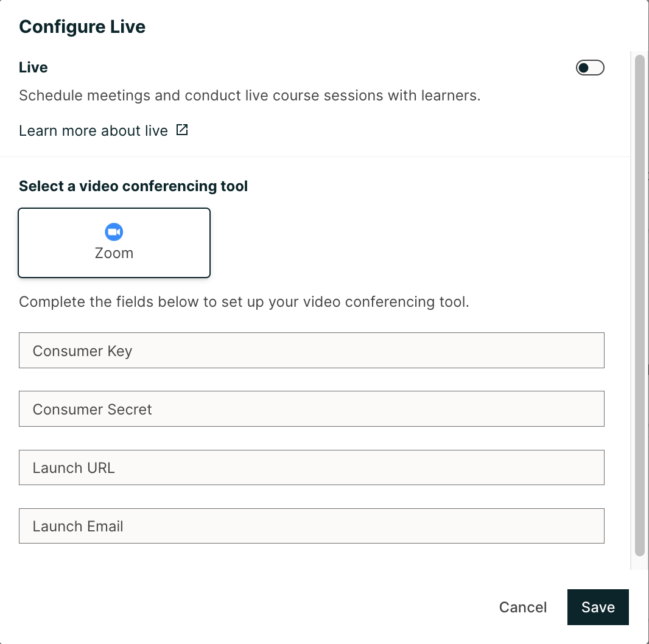This screenshot has height=644, width=649.
Task: Enable the Live toggle switch
Action: [x=590, y=68]
